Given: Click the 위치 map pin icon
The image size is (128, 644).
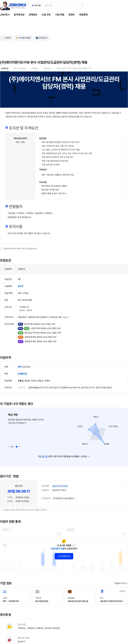Looking at the screenshot, I should [102, 591].
